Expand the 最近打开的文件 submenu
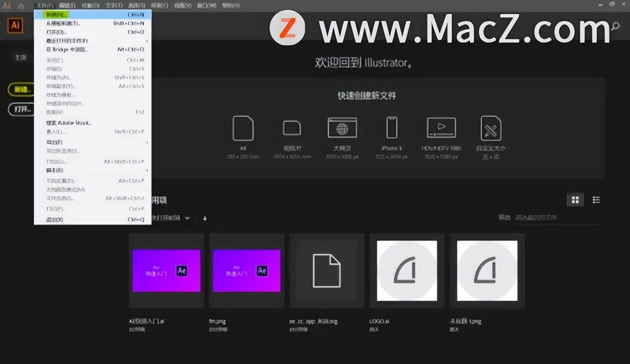The height and width of the screenshot is (364, 630). [x=93, y=41]
